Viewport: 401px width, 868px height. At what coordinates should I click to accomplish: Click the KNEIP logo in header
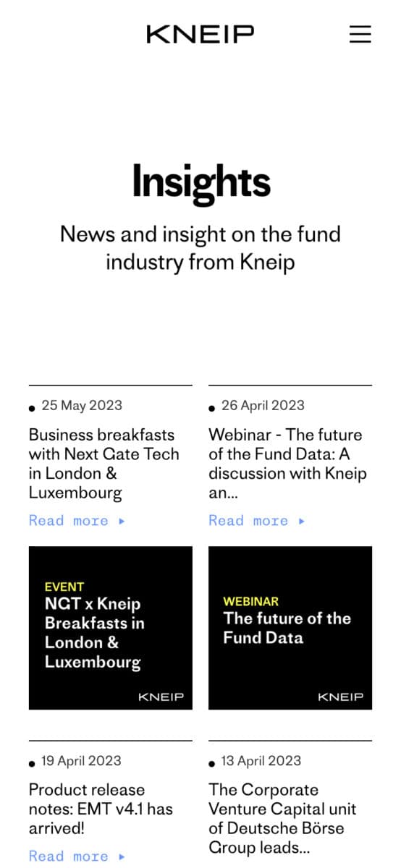click(200, 34)
